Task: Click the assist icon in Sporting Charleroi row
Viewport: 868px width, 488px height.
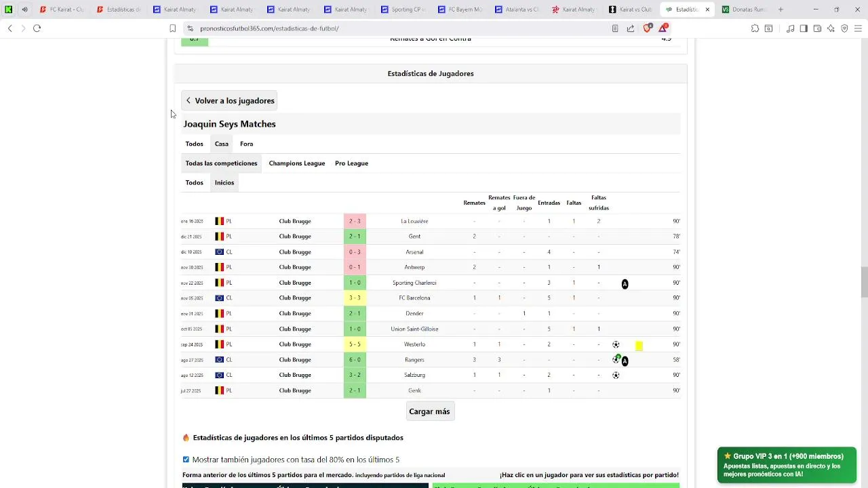Action: (x=625, y=284)
